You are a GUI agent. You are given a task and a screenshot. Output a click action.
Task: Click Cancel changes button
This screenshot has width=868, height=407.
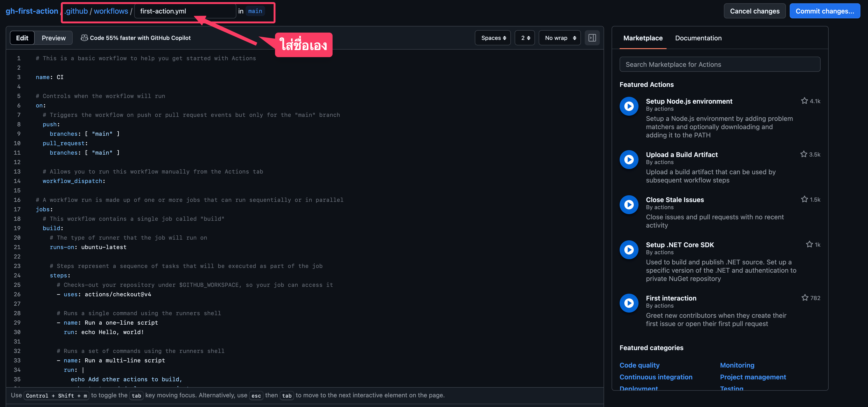pos(755,11)
